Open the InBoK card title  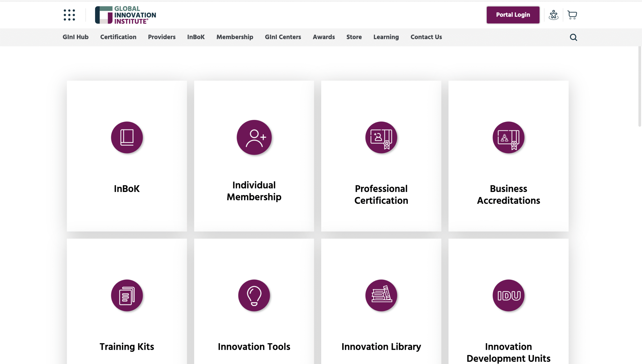pos(127,189)
